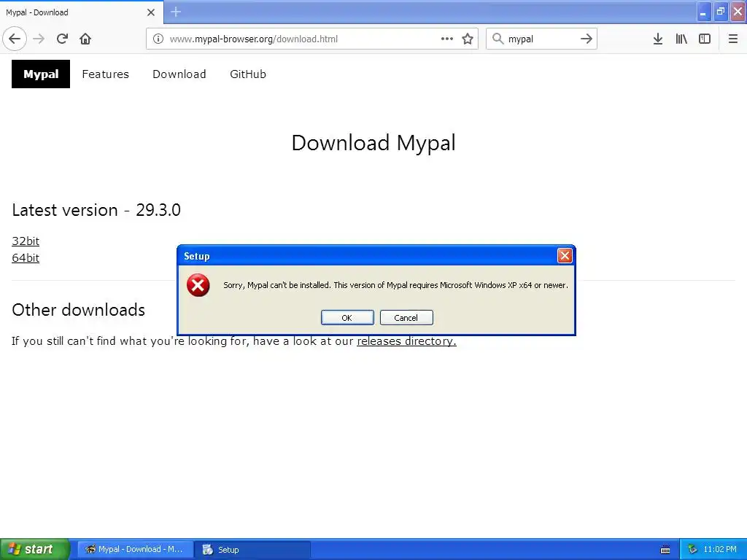Click the Latest version - 29.3.0 heading
This screenshot has height=560, width=747.
(96, 210)
